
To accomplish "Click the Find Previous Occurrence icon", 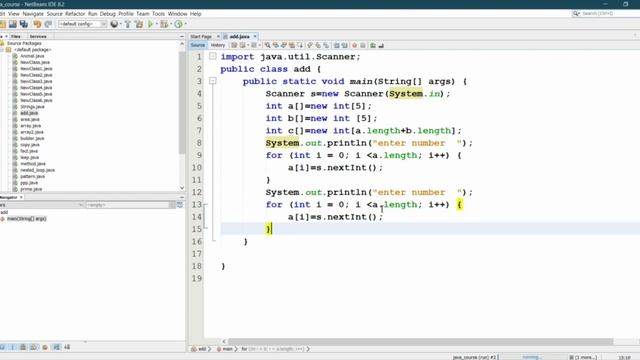I will pyautogui.click(x=276, y=45).
